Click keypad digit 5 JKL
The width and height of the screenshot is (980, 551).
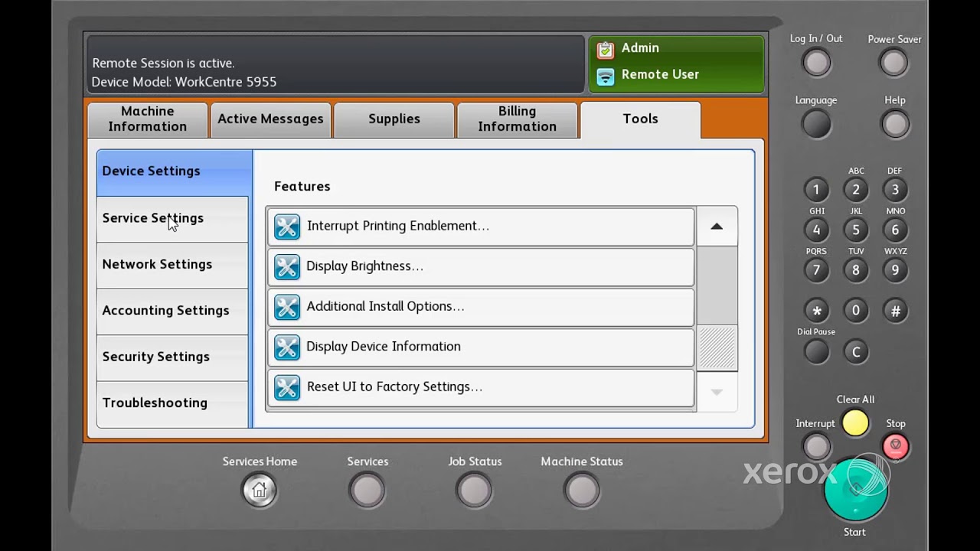point(856,230)
